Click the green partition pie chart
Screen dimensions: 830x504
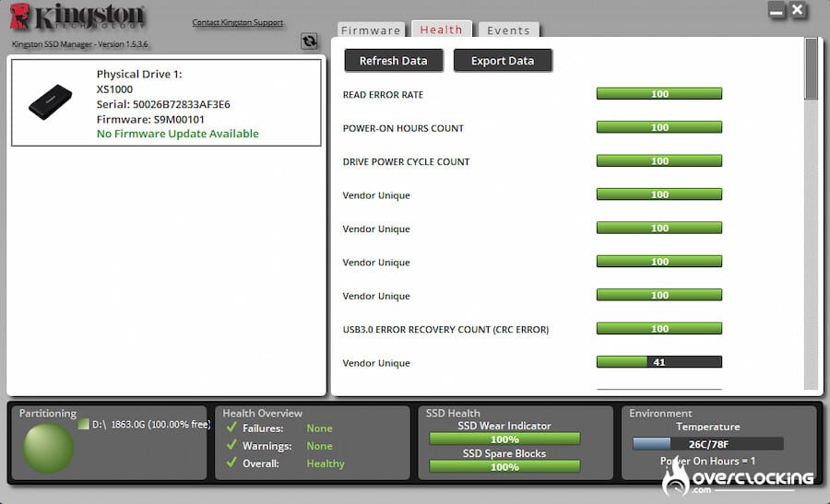coord(48,448)
